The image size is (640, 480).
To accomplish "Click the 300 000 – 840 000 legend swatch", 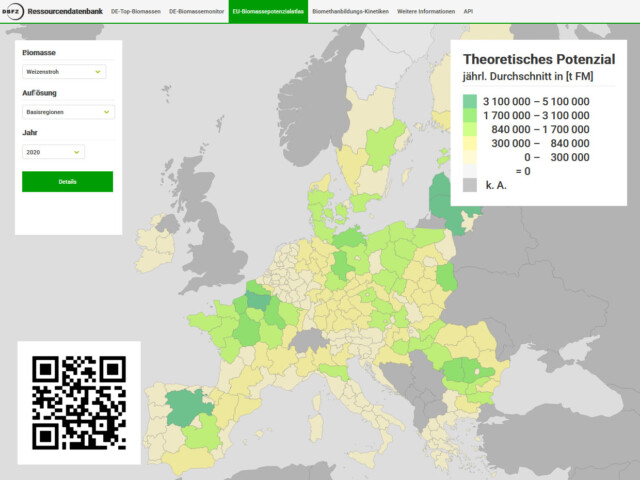I will click(470, 143).
